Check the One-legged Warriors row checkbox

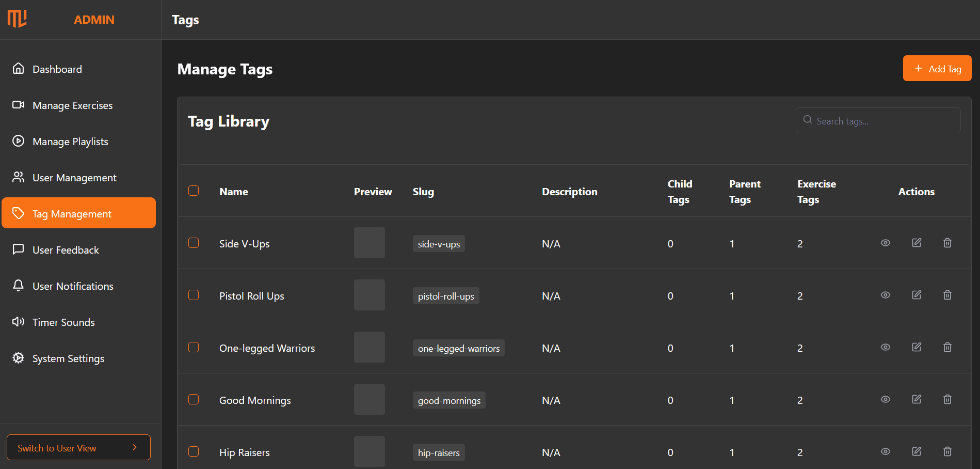click(194, 347)
